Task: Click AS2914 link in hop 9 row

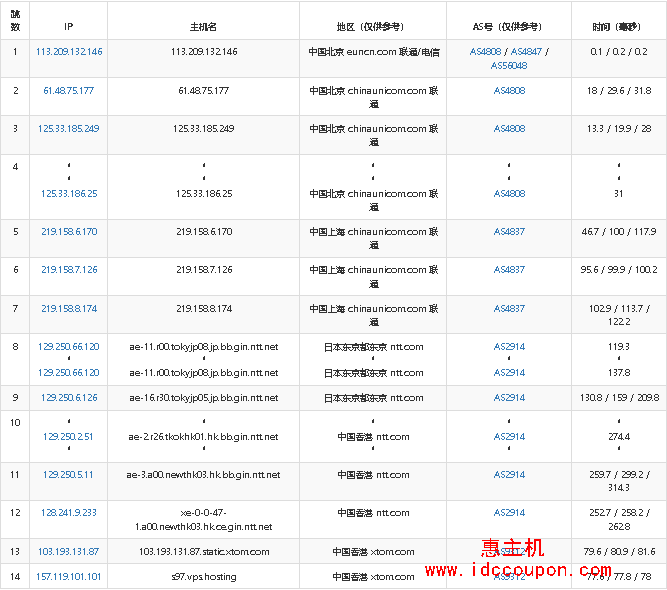Action: 509,397
